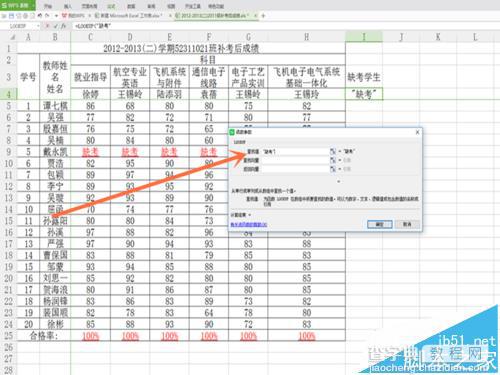This screenshot has width=500, height=375.
Task: Close the 2012-2013 补考后成绩 document tab
Action: point(256,16)
